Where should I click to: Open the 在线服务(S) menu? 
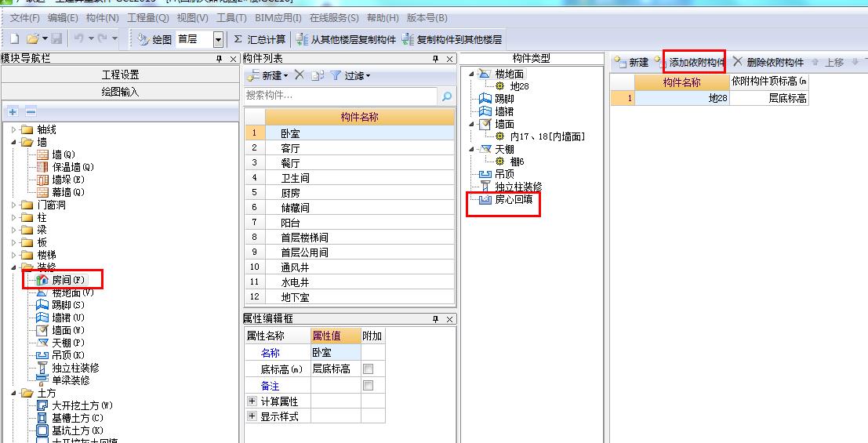click(x=334, y=18)
